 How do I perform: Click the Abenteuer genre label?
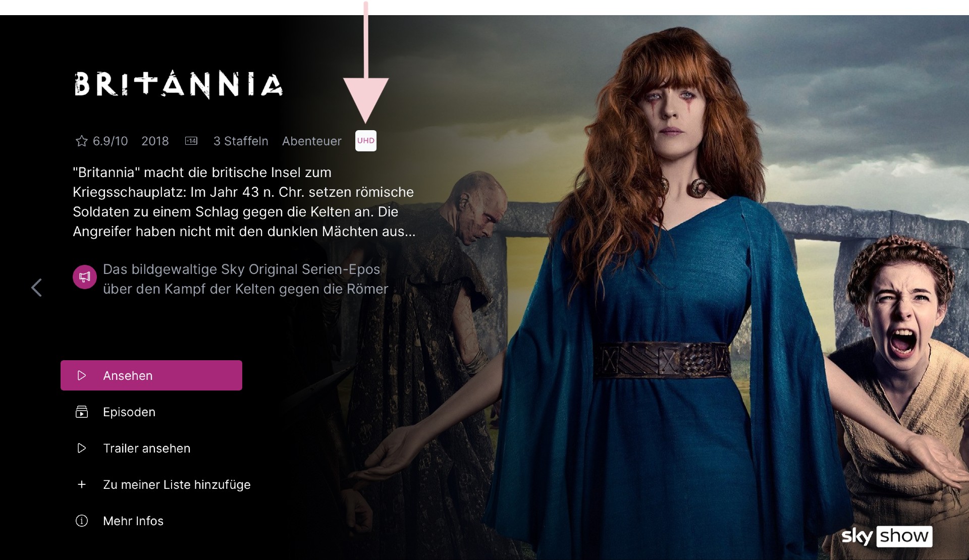tap(312, 141)
